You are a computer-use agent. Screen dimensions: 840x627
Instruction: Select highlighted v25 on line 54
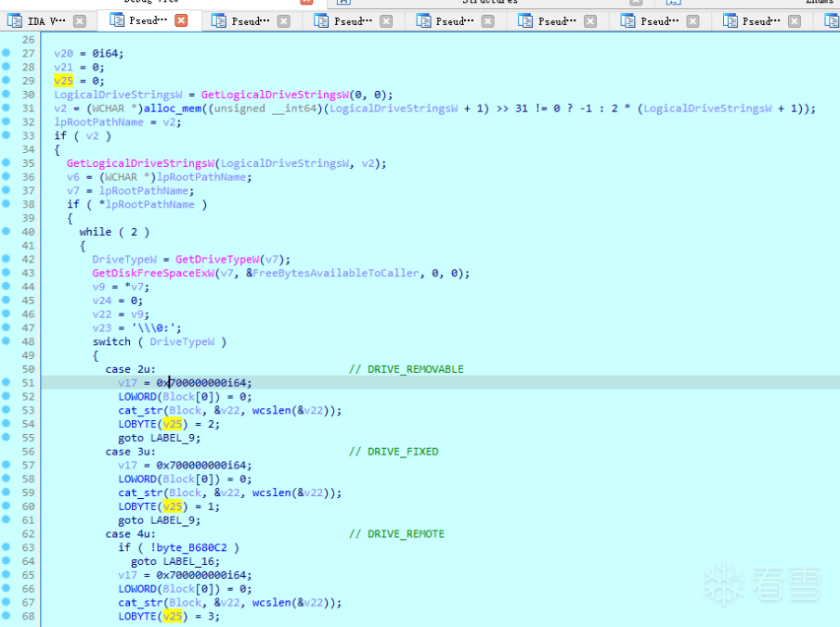(173, 424)
